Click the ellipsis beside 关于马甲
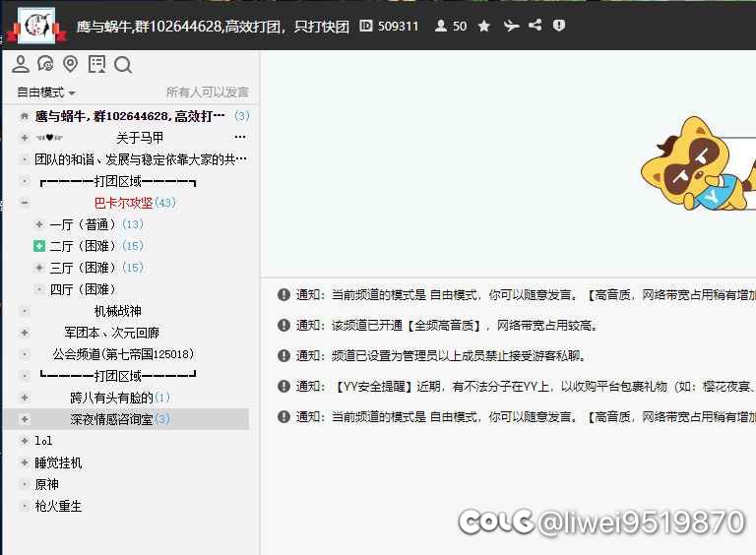 [240, 138]
